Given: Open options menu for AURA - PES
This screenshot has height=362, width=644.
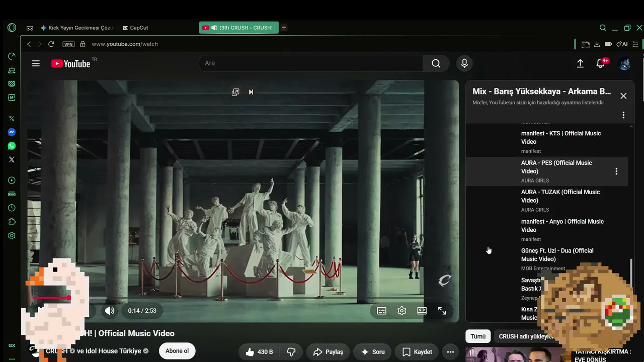Looking at the screenshot, I should pos(616,171).
